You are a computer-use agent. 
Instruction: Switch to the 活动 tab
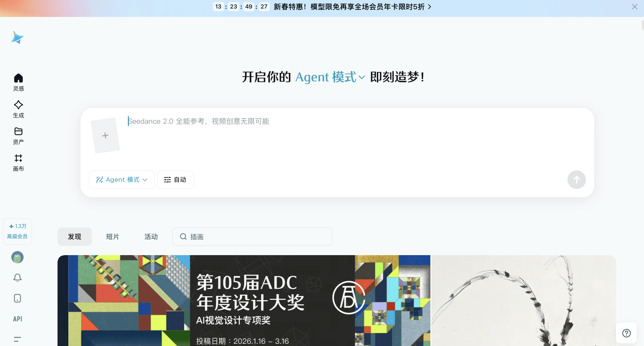click(151, 237)
